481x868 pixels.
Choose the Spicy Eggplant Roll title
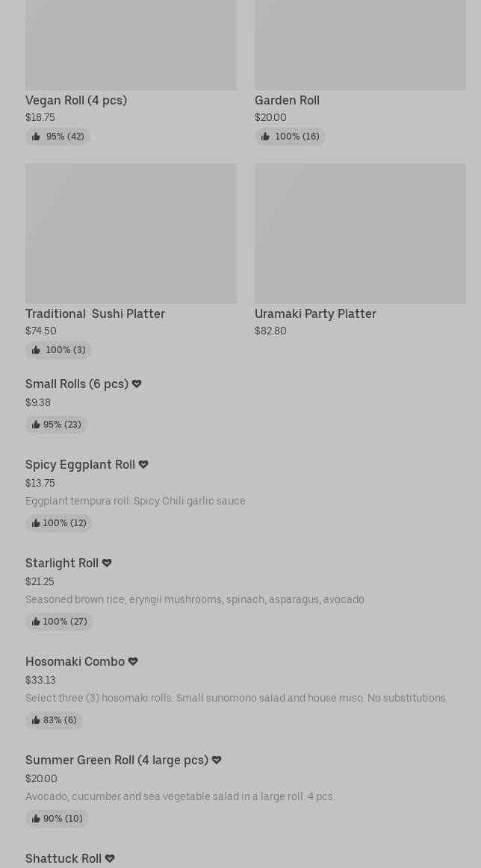coord(80,464)
